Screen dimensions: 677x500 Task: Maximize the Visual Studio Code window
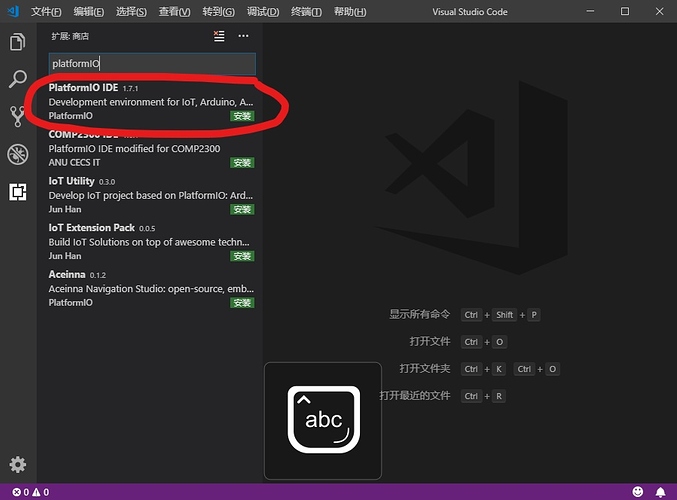[x=625, y=11]
